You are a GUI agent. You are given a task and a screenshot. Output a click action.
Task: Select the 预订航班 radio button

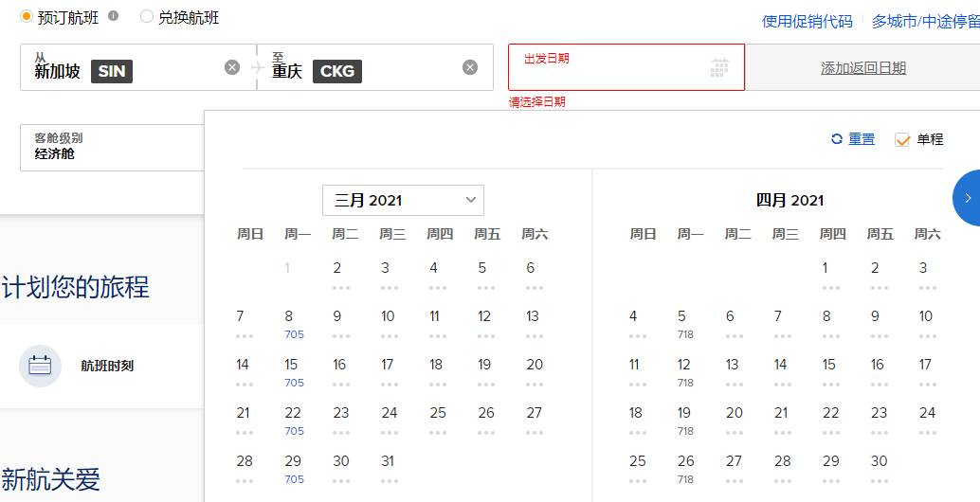(x=27, y=17)
